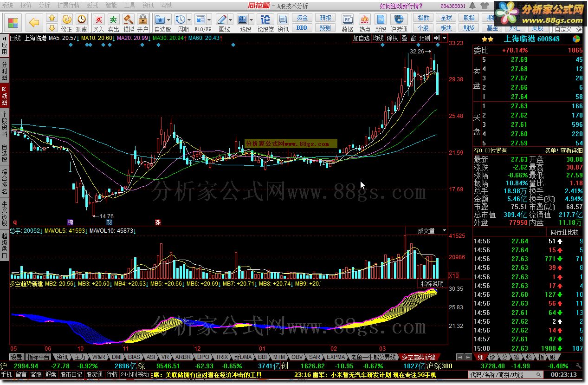
Task: Click the pie chart icon beside 600848
Action: tap(577, 39)
